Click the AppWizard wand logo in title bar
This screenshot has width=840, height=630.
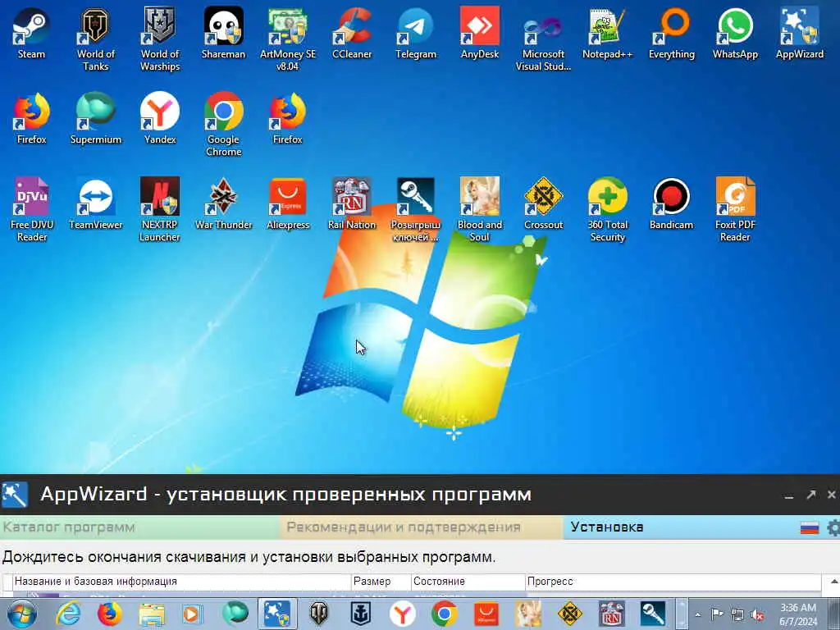[15, 494]
